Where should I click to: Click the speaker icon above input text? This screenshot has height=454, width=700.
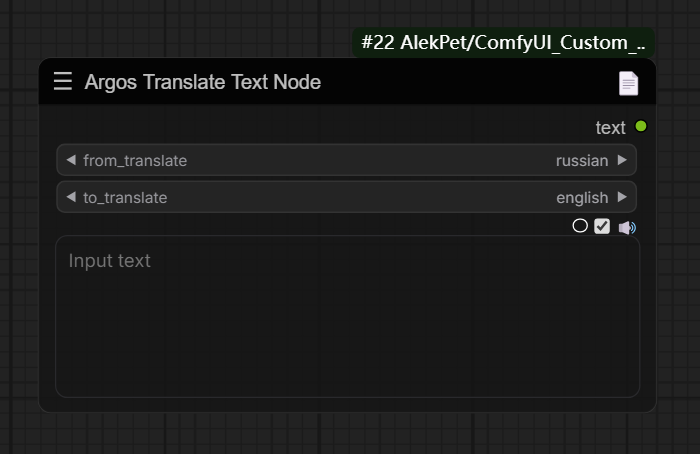coord(627,227)
